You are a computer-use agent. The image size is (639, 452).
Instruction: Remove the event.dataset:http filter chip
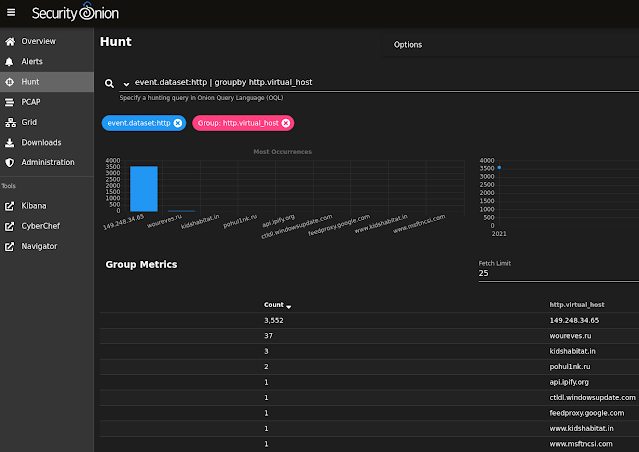178,123
